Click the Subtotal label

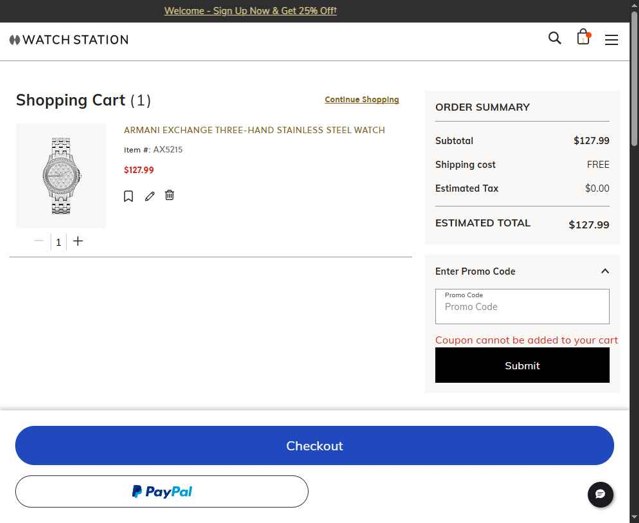pyautogui.click(x=454, y=141)
